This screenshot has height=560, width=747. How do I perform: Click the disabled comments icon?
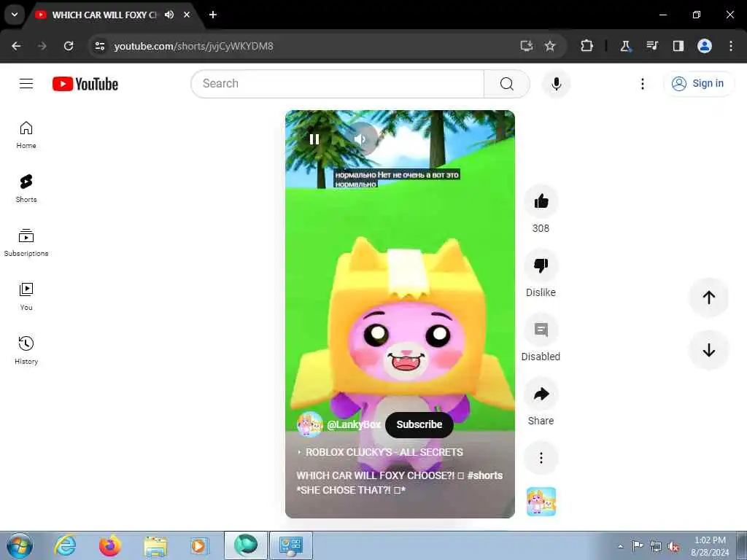(541, 330)
